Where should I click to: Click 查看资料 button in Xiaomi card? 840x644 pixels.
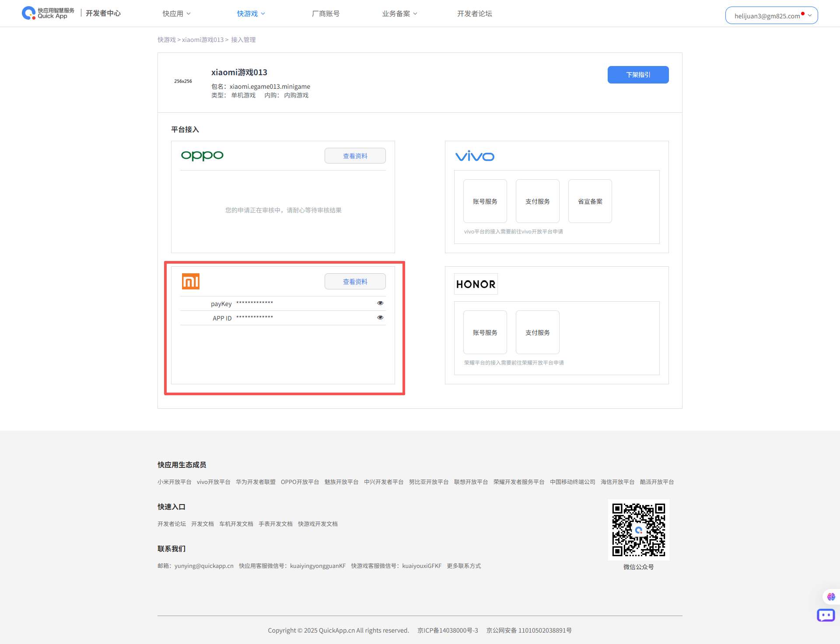(355, 282)
